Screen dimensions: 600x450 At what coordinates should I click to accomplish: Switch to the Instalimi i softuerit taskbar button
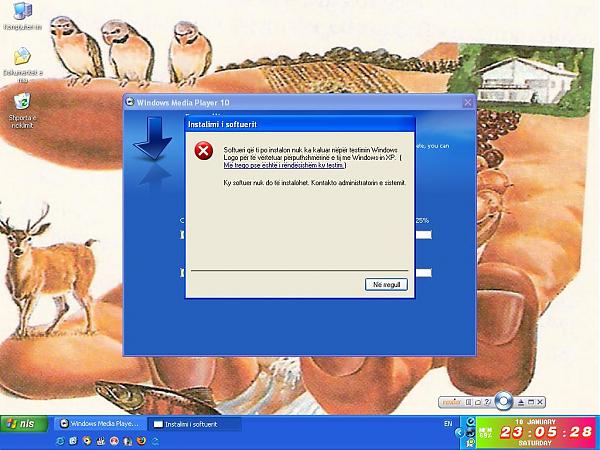click(x=194, y=424)
